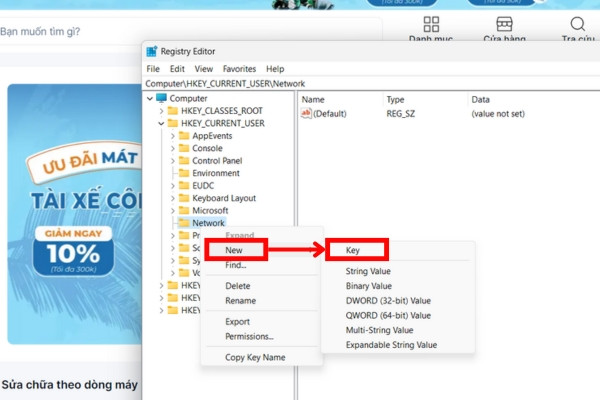Image resolution: width=600 pixels, height=400 pixels.
Task: Expand the Microsoft chevron
Action: [x=173, y=211]
